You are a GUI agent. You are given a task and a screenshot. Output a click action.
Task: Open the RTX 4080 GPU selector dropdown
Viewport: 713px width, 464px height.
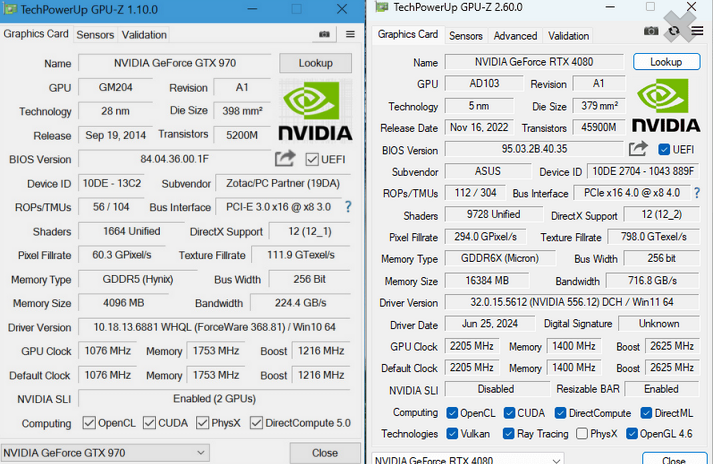468,458
